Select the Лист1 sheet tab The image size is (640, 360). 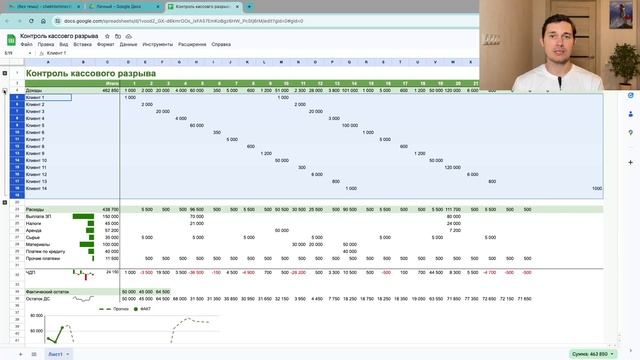(56, 354)
